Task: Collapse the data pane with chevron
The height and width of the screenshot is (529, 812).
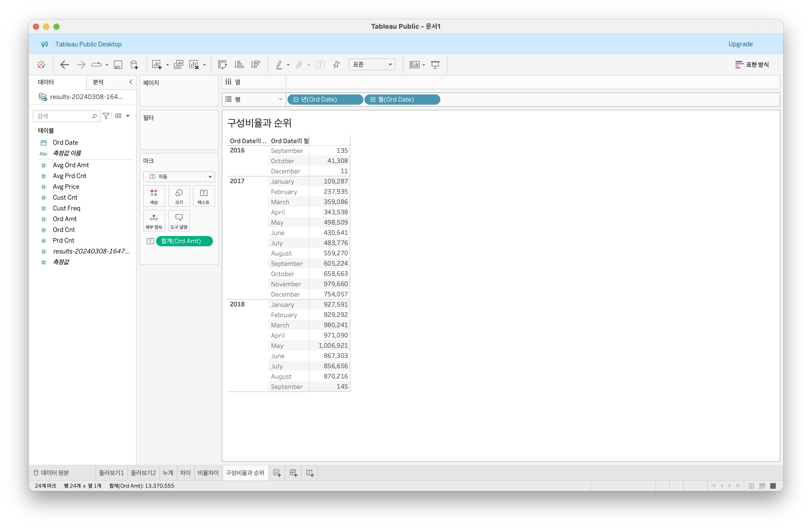Action: click(131, 82)
